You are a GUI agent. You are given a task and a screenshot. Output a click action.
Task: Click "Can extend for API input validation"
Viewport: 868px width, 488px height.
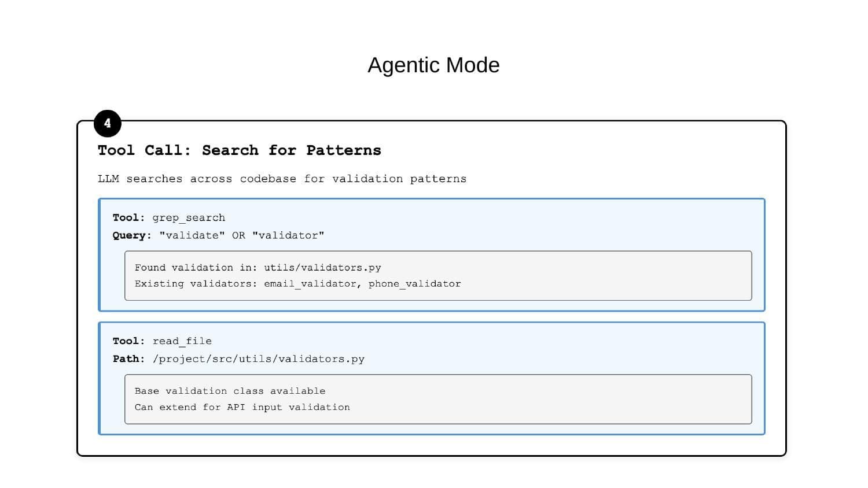(x=242, y=408)
